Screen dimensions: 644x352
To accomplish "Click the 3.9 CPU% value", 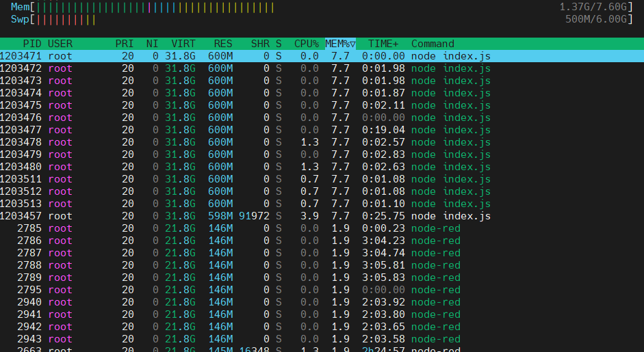I will pos(309,216).
